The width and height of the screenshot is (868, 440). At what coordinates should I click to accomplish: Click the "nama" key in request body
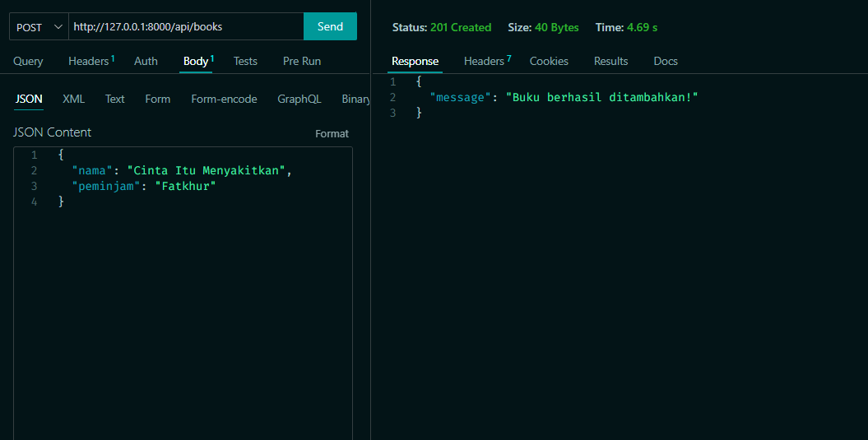click(92, 170)
